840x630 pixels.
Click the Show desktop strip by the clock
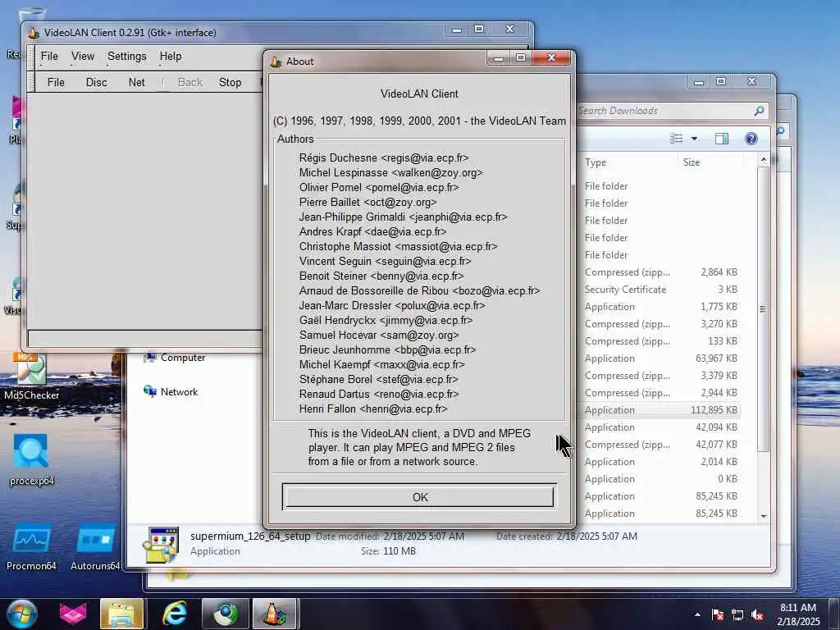pyautogui.click(x=834, y=614)
